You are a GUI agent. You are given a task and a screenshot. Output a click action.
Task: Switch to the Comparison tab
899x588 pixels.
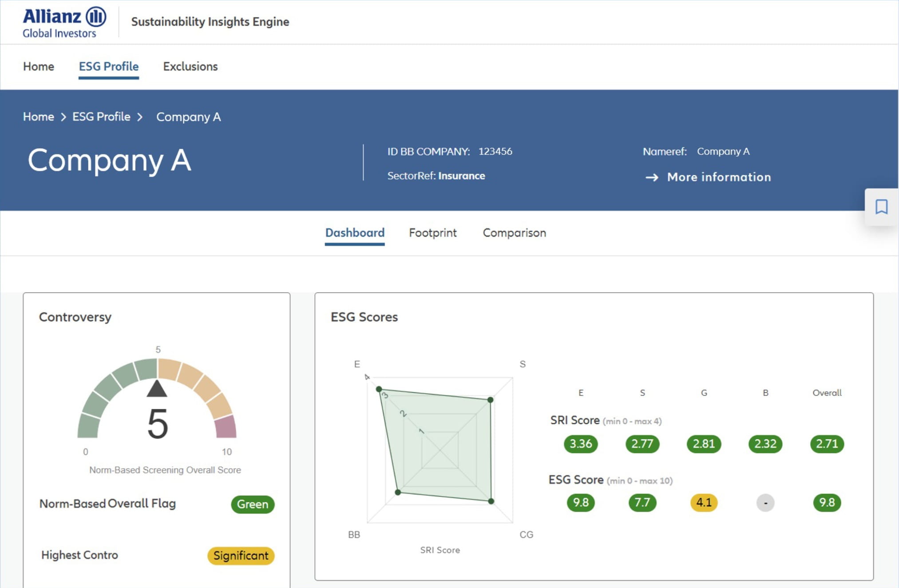click(x=514, y=233)
